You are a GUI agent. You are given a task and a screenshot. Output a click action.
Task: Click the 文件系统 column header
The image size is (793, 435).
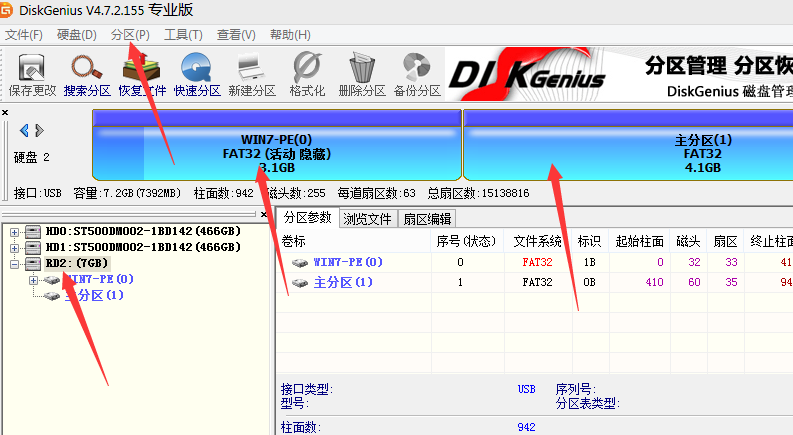pyautogui.click(x=538, y=241)
